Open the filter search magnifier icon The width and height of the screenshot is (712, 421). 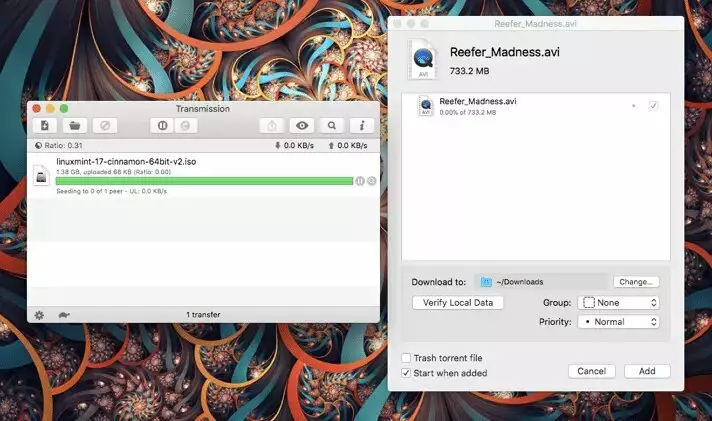[x=331, y=126]
